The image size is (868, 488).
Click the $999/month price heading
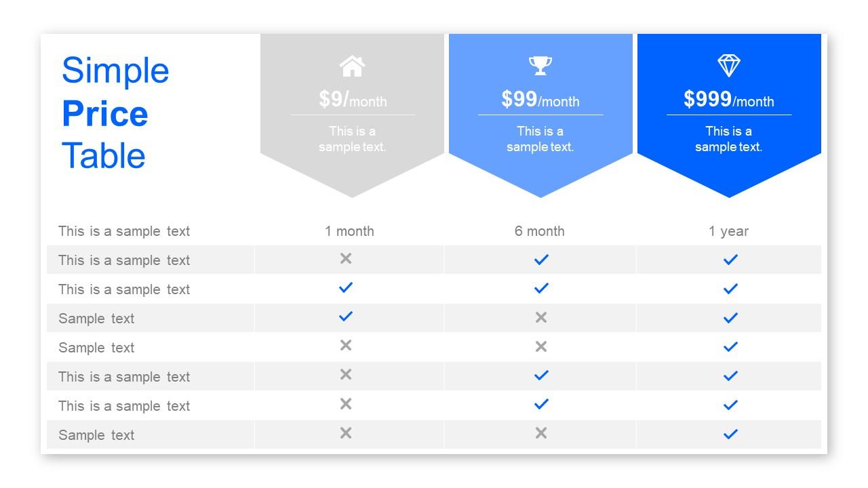[729, 100]
